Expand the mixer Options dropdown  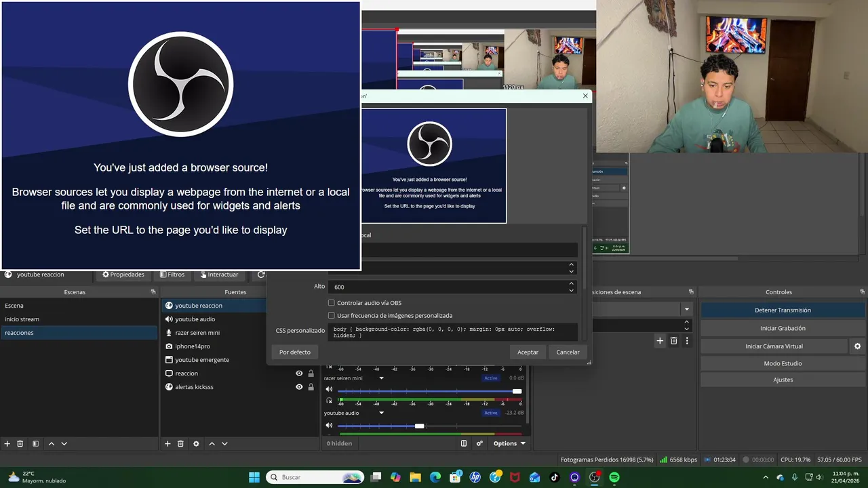pos(509,443)
